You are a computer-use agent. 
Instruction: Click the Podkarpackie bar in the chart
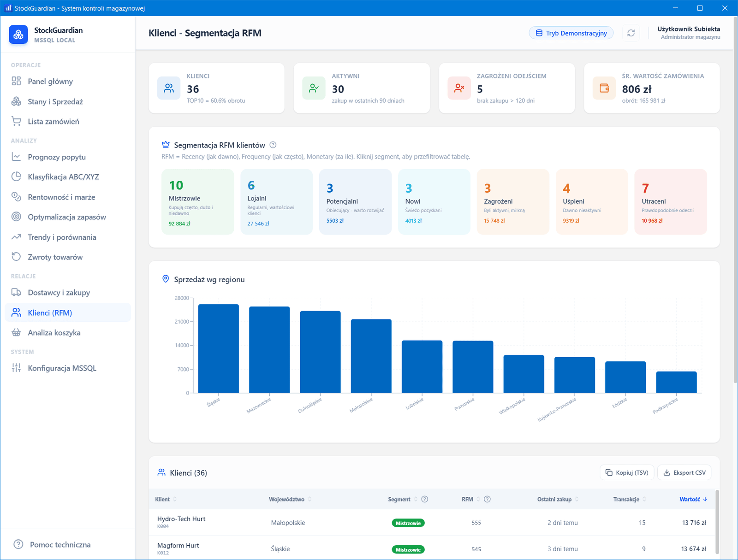[676, 382]
